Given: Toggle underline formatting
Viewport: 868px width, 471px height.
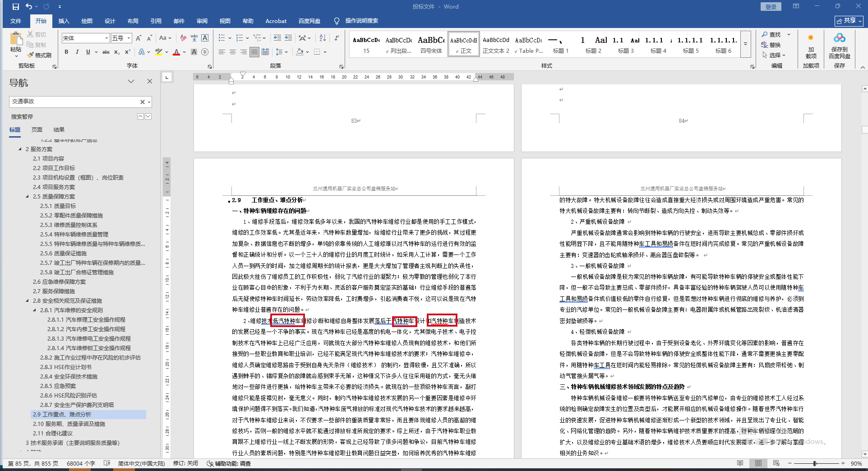Looking at the screenshot, I should pos(88,52).
